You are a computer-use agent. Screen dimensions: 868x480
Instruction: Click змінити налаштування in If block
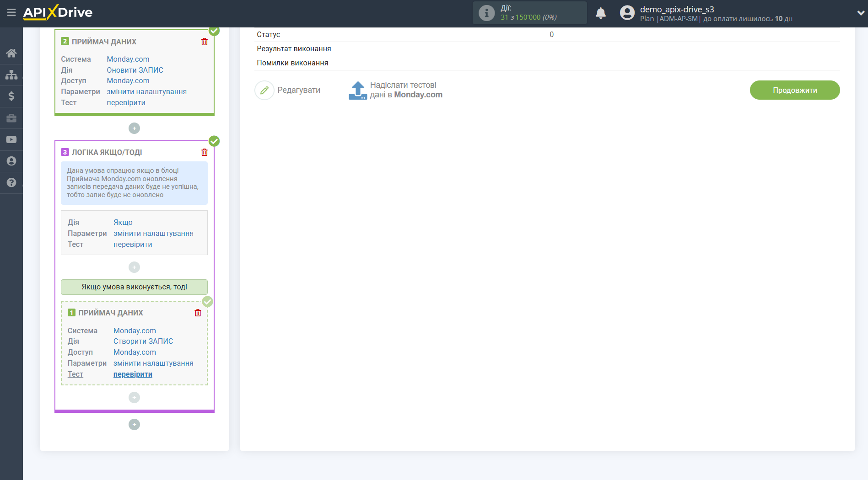coord(153,233)
